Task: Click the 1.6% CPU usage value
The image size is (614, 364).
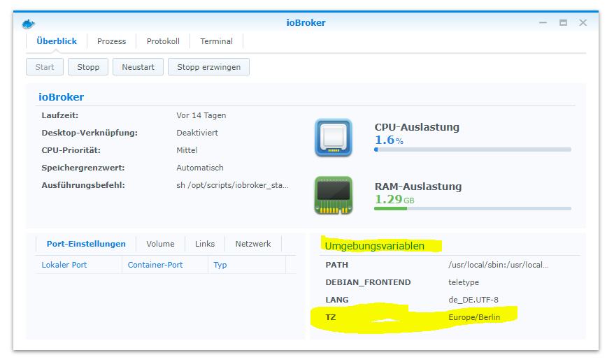Action: 389,140
